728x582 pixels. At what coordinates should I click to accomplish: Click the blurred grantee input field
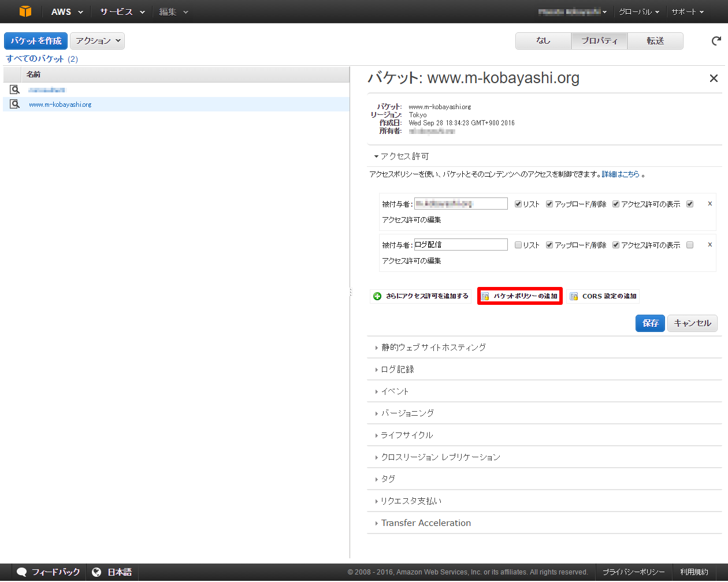coord(461,204)
